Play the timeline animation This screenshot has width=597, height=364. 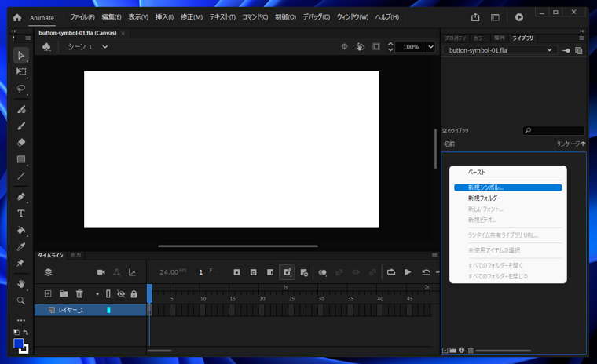pos(408,272)
